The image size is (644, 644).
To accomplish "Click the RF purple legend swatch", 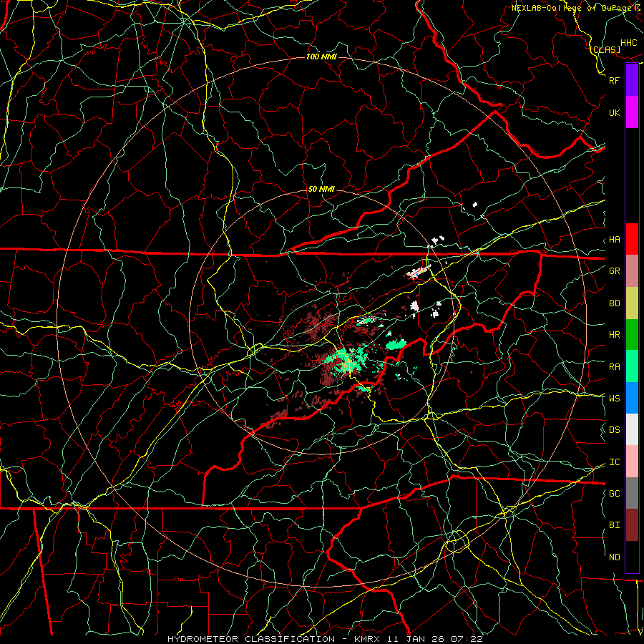I will click(x=632, y=80).
